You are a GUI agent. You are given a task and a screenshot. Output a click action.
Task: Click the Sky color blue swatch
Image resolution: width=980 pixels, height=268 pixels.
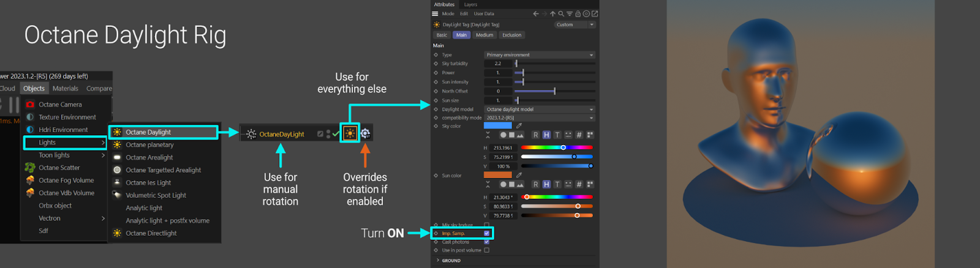[x=497, y=125]
